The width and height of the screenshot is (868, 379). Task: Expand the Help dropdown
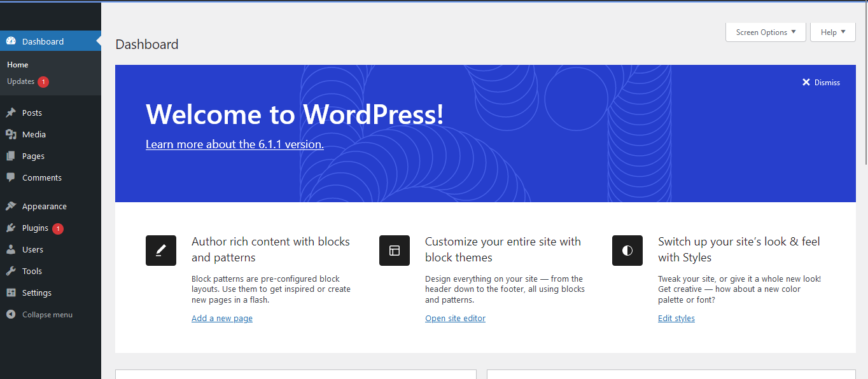[x=832, y=32]
